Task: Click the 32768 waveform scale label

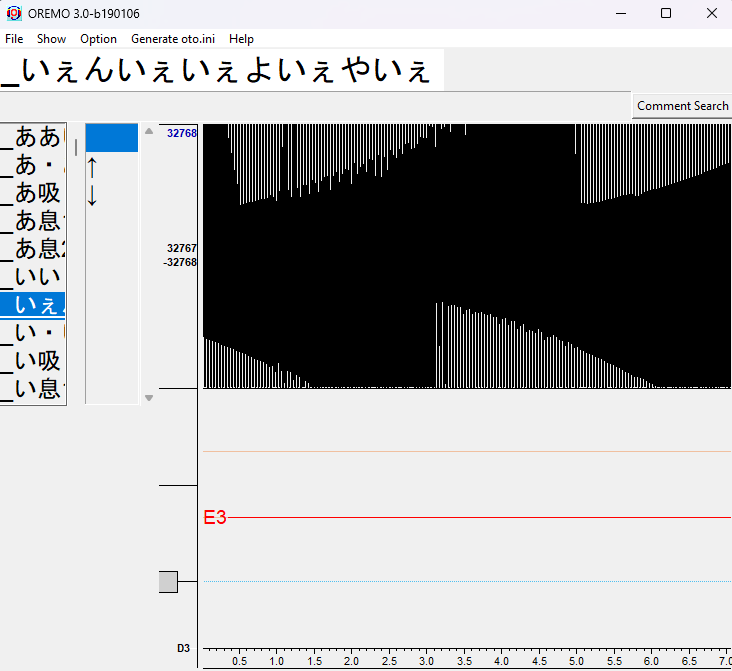Action: point(182,133)
